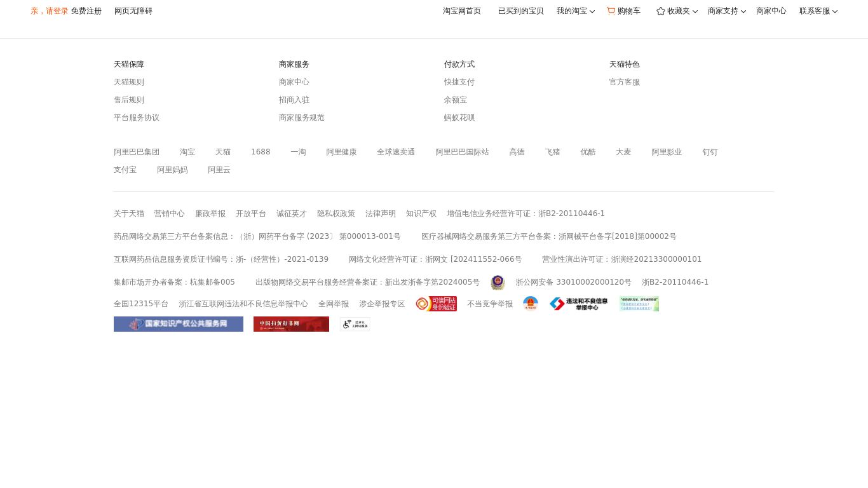This screenshot has height=488, width=868.
Task: Open the 一淘 link
Action: coord(299,152)
